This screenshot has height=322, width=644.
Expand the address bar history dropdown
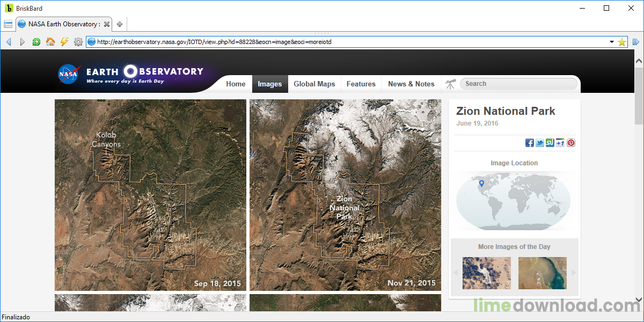point(612,42)
